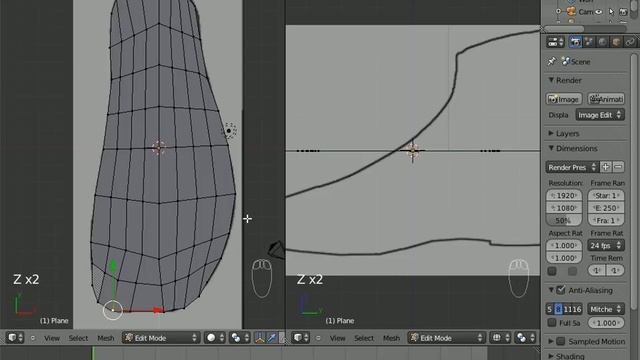
Task: Collapse the Anti-Aliasing panel
Action: pyautogui.click(x=551, y=290)
